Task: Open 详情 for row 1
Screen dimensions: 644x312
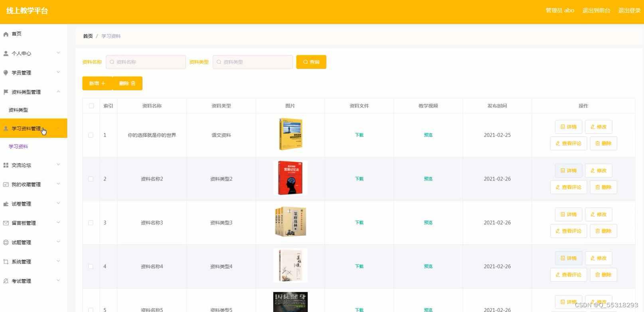Action: tap(569, 127)
